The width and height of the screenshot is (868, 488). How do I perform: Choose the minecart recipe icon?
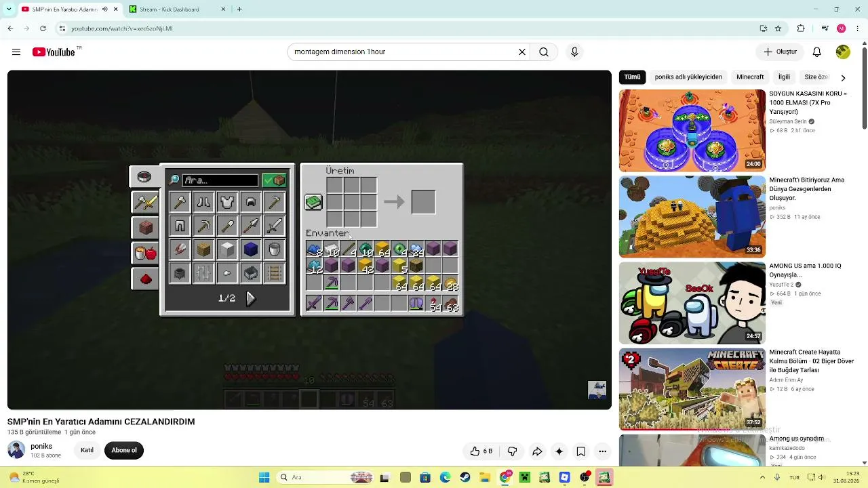click(251, 273)
